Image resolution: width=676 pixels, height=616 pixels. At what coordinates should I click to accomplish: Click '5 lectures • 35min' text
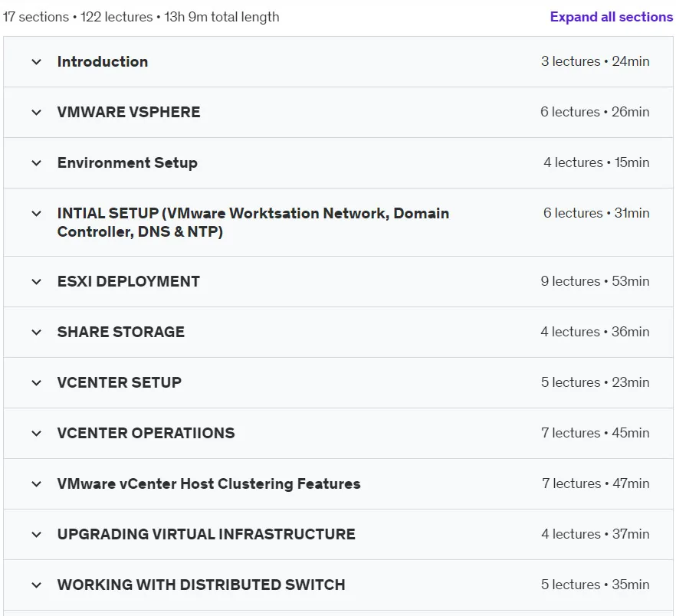pyautogui.click(x=596, y=585)
